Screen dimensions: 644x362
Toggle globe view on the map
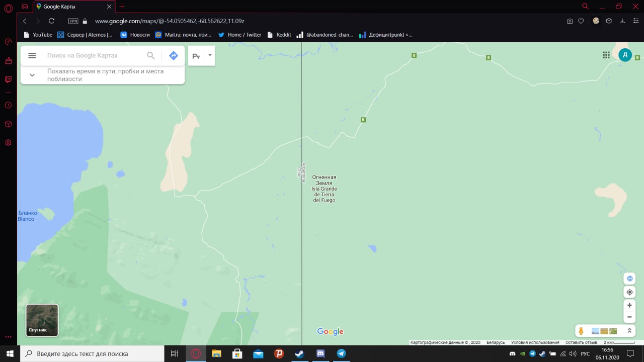[x=629, y=279]
